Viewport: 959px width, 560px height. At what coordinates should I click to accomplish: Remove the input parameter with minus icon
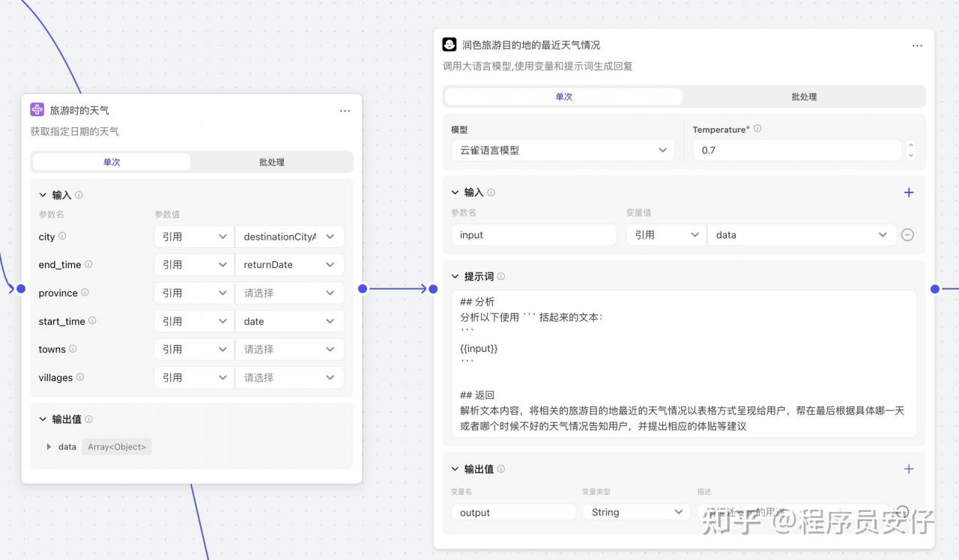(x=907, y=235)
